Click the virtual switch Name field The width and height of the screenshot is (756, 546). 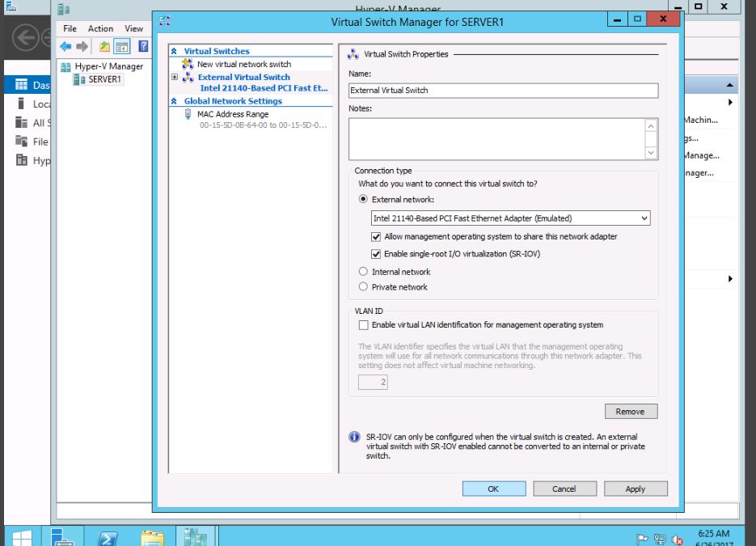point(504,91)
